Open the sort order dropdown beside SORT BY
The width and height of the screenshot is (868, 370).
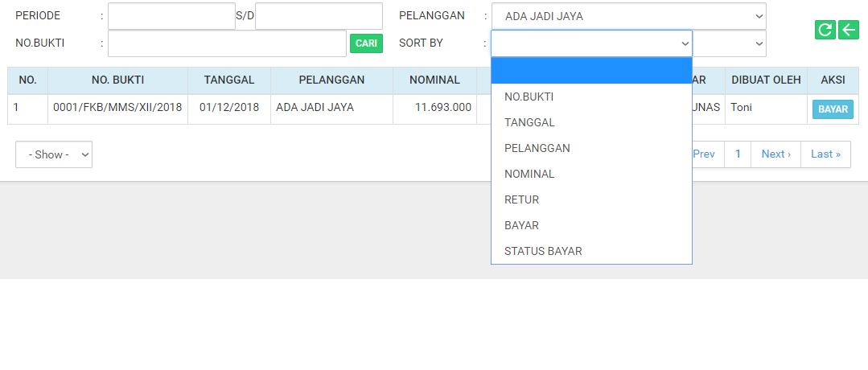pyautogui.click(x=730, y=43)
